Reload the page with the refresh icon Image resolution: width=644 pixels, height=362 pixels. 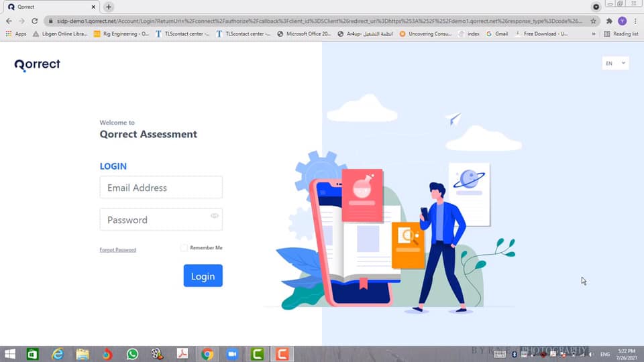(35, 21)
